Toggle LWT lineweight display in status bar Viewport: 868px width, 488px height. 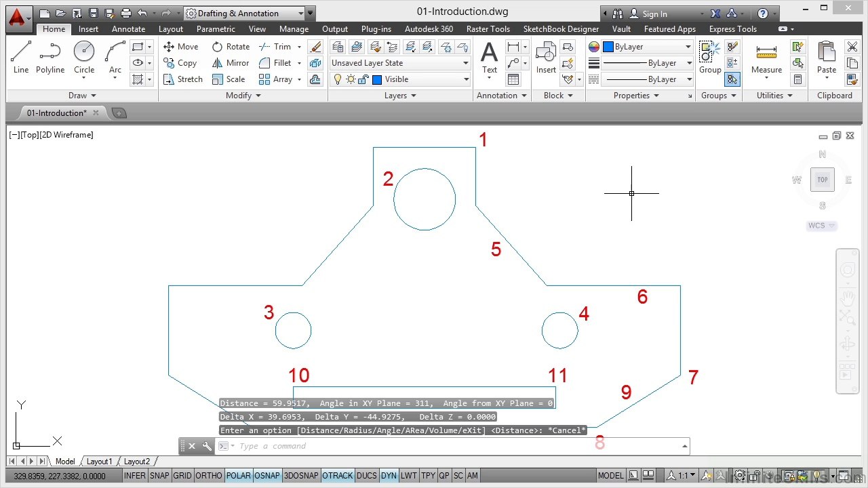click(x=408, y=476)
